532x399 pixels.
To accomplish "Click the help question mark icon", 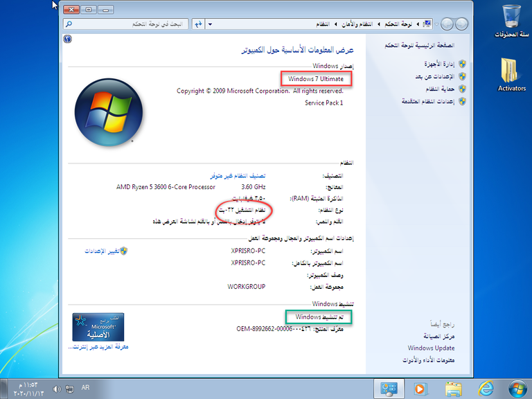I will tap(67, 39).
